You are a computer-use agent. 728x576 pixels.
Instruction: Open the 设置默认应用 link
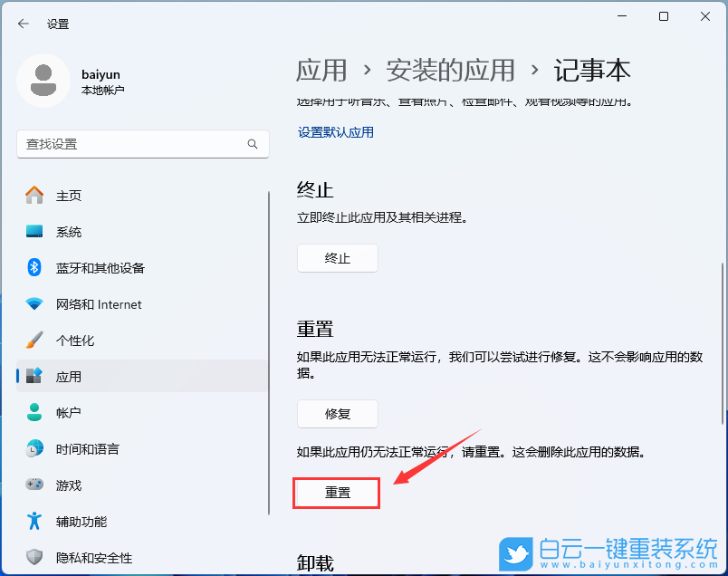335,131
